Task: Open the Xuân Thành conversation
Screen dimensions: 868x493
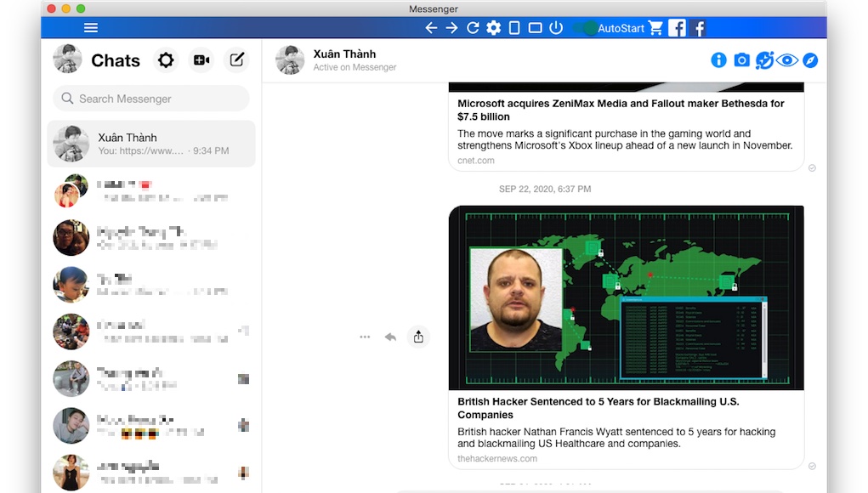Action: [151, 144]
